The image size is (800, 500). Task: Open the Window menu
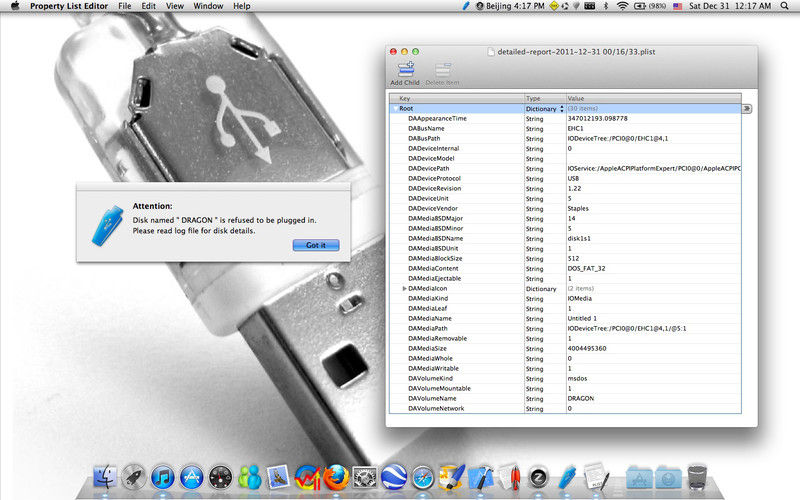[x=208, y=6]
